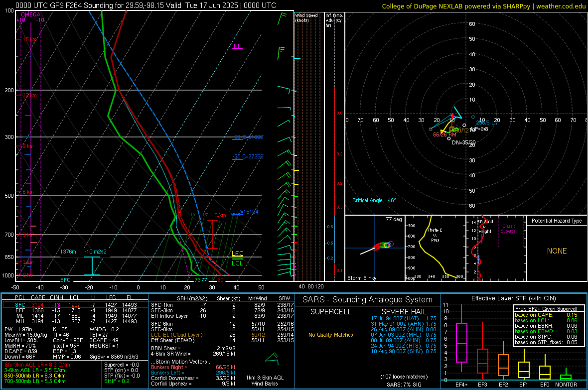
Task: Click the '850-500mb LR = 6.3 C/km' line
Action: click(x=35, y=376)
